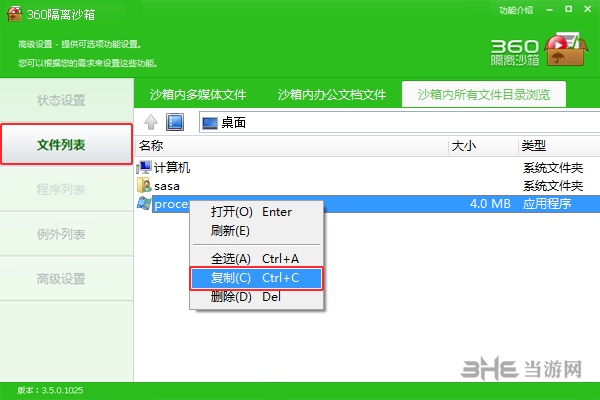Image resolution: width=600 pixels, height=400 pixels.
Task: Select 文件列表 in the sidebar
Action: coord(67,144)
